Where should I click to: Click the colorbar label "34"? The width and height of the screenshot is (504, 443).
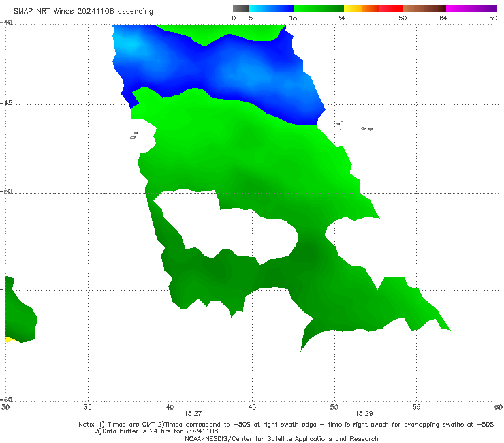pyautogui.click(x=341, y=18)
